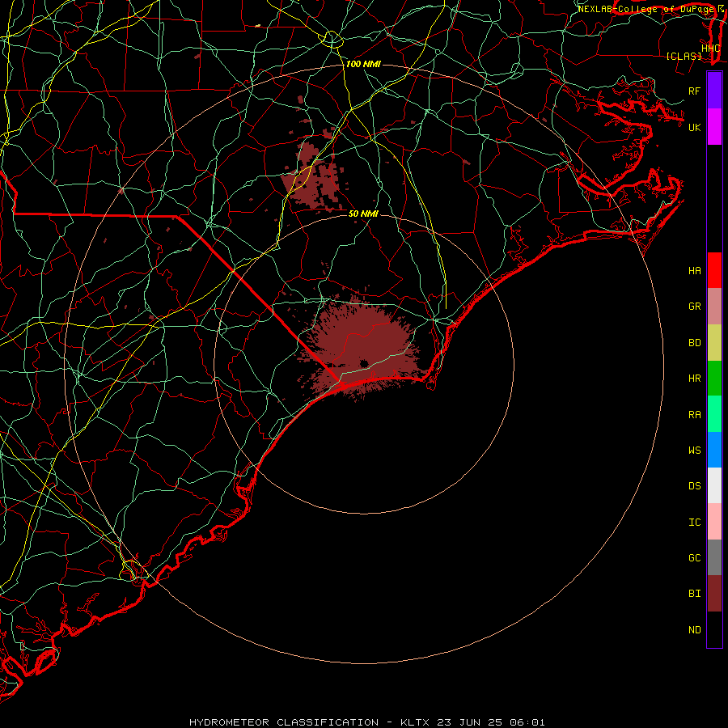
Task: Click the BD legend label
Action: click(x=694, y=343)
